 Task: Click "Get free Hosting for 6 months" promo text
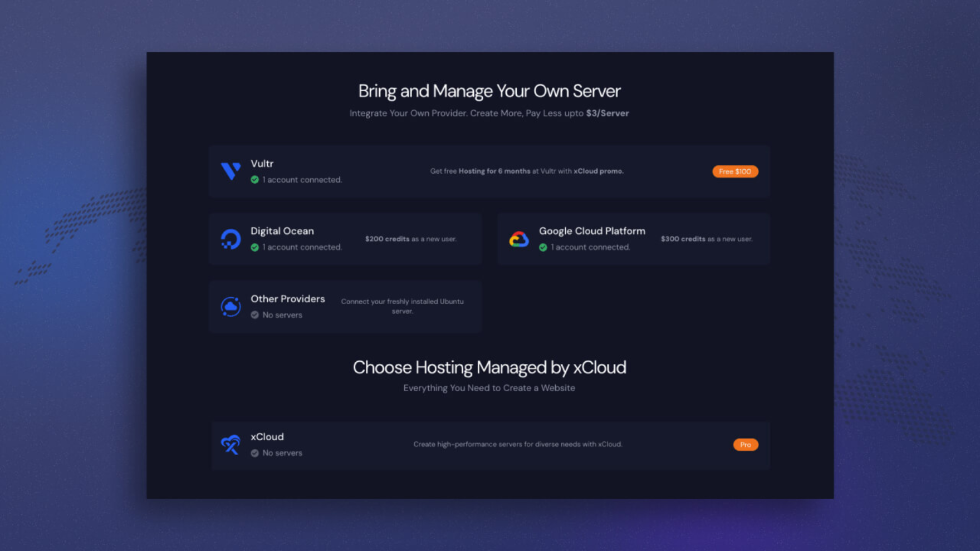(x=527, y=171)
